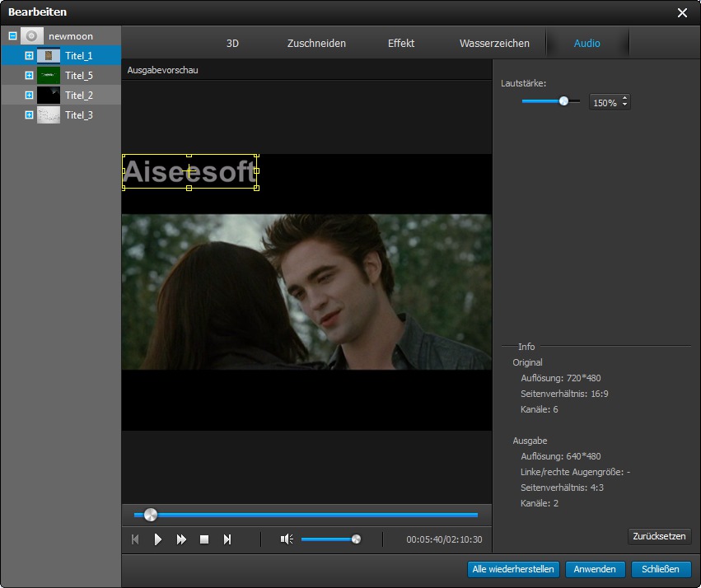Open the Zuschneiden tab
This screenshot has width=701, height=588.
316,44
